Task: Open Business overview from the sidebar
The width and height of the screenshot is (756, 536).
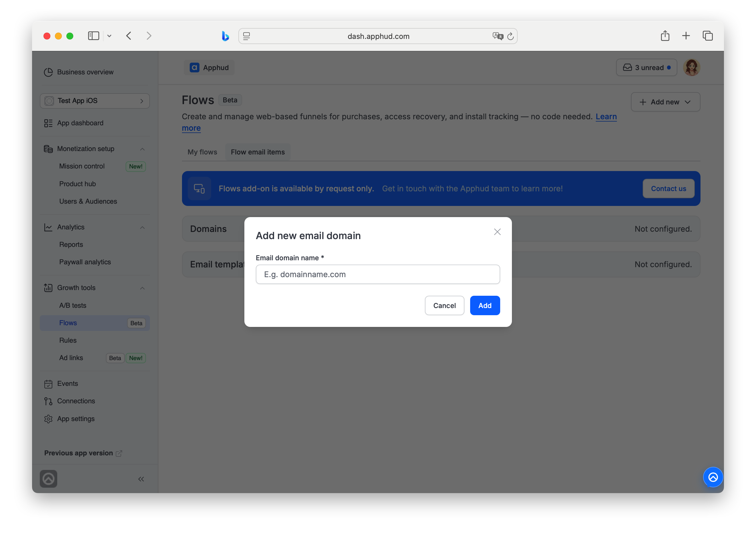Action: pyautogui.click(x=79, y=72)
